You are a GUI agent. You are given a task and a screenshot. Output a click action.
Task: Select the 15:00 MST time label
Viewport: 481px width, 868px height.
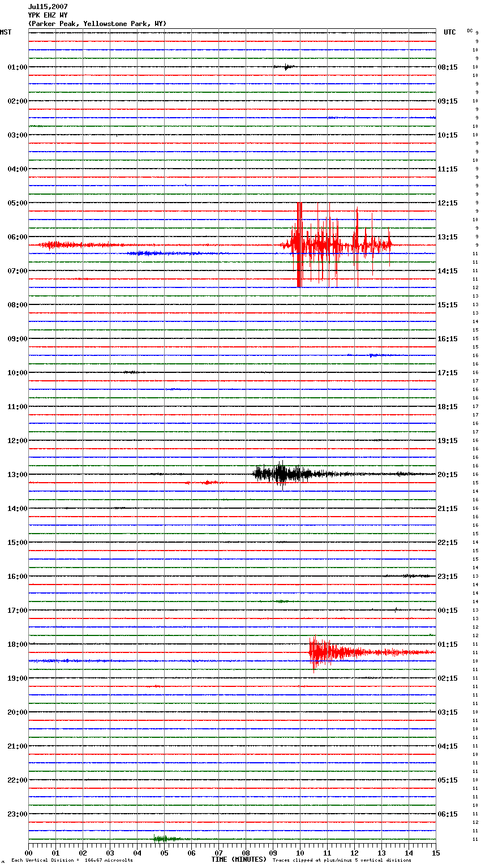point(18,543)
